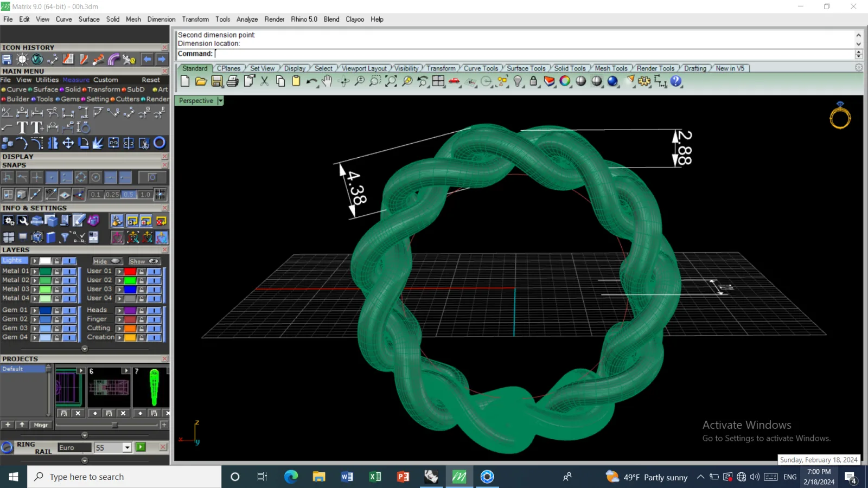Toggle Metal 01 layer lock
Viewport: 868px width, 488px height.
(56, 271)
